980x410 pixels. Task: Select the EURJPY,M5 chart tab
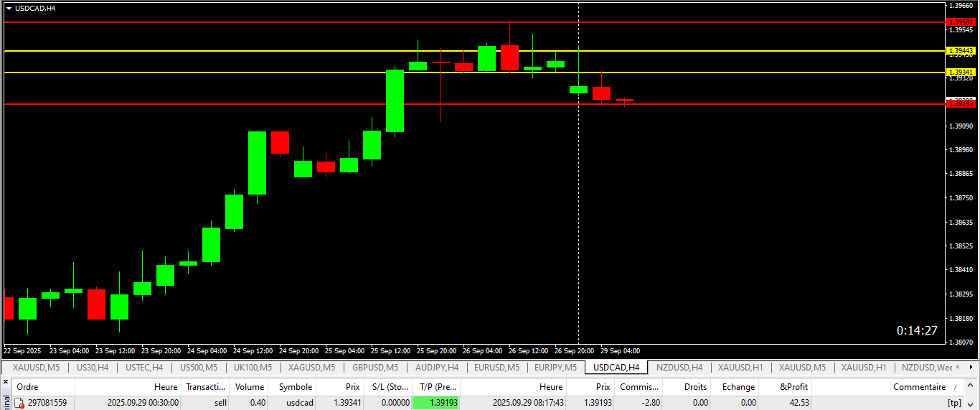click(x=555, y=368)
